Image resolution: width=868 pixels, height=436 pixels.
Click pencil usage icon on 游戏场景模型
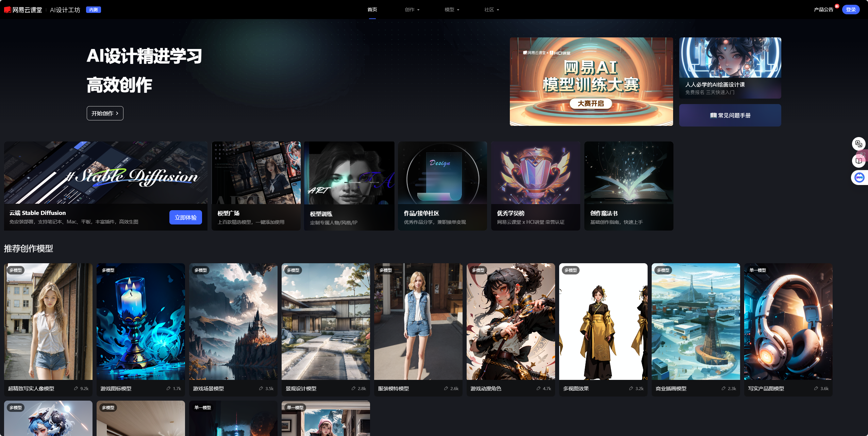(x=261, y=388)
